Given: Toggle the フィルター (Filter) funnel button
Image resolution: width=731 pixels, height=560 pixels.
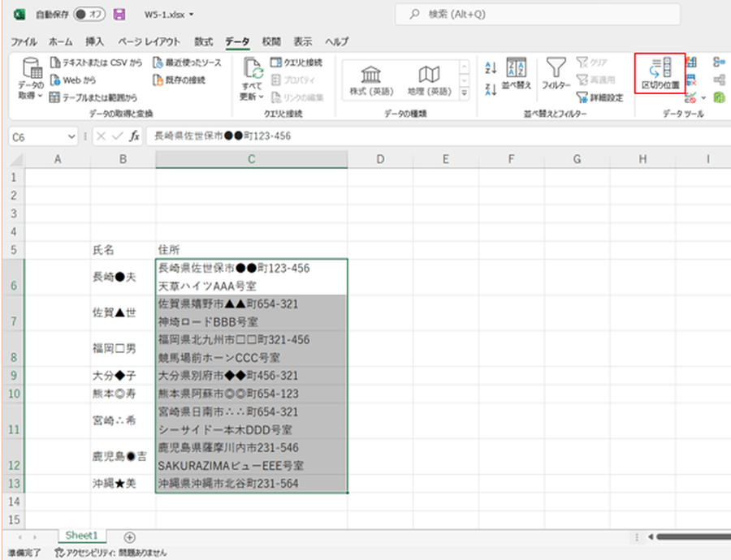Looking at the screenshot, I should pyautogui.click(x=556, y=73).
